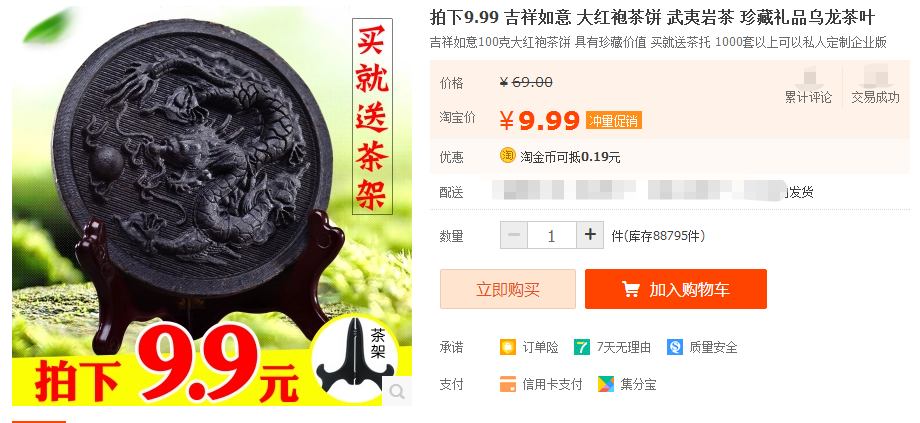Click the shopping cart icon
Screen dimensions: 920x423
(631, 289)
